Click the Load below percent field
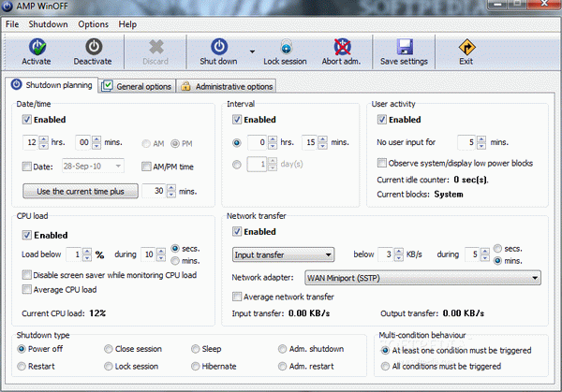The height and width of the screenshot is (392, 562). (74, 254)
